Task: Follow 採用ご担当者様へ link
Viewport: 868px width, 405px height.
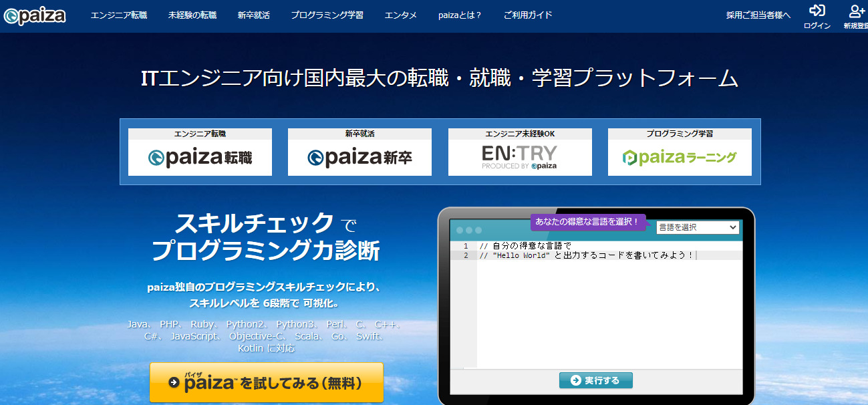Action: coord(758,15)
